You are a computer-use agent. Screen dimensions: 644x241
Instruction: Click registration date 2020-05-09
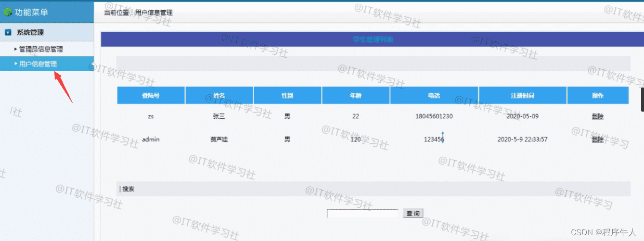523,116
